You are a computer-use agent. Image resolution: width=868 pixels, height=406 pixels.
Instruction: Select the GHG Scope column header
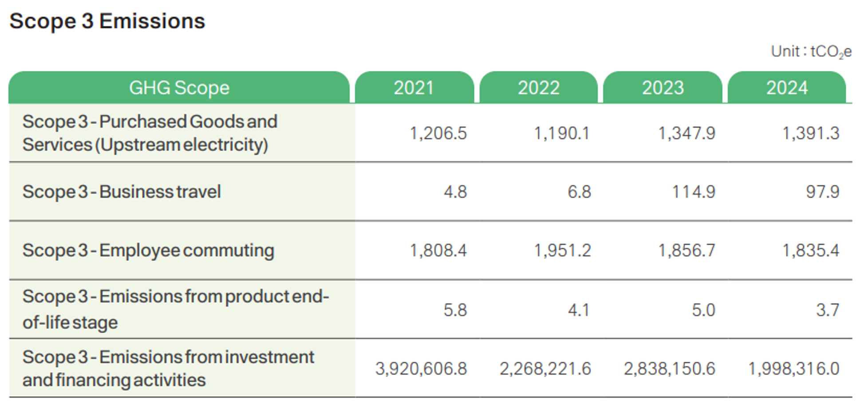pyautogui.click(x=179, y=88)
